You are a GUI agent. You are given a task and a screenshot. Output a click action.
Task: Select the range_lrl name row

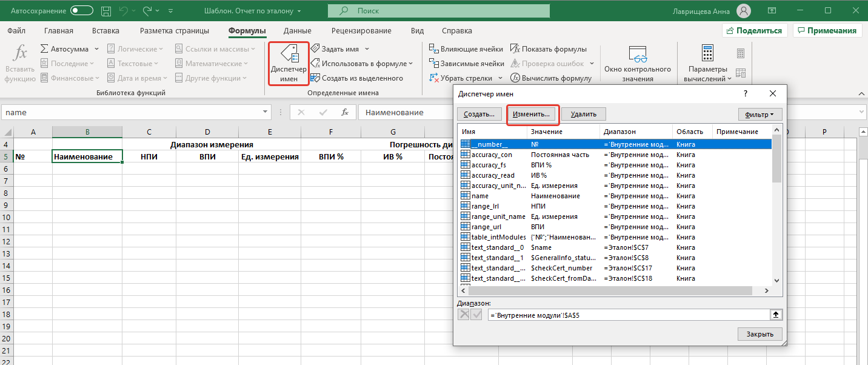(x=615, y=206)
